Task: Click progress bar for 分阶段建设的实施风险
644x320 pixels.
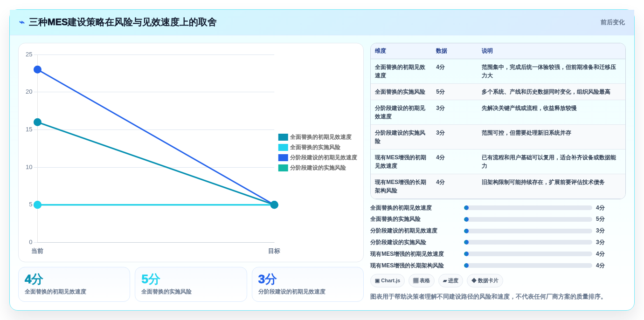Action: (x=528, y=242)
